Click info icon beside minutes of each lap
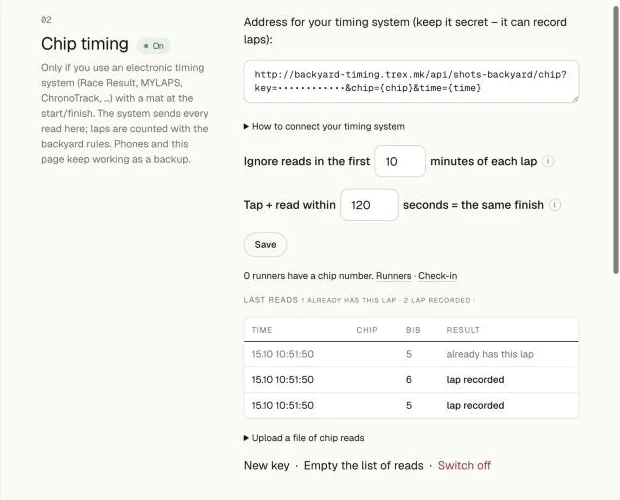Viewport: 620px width, 500px height. click(548, 161)
